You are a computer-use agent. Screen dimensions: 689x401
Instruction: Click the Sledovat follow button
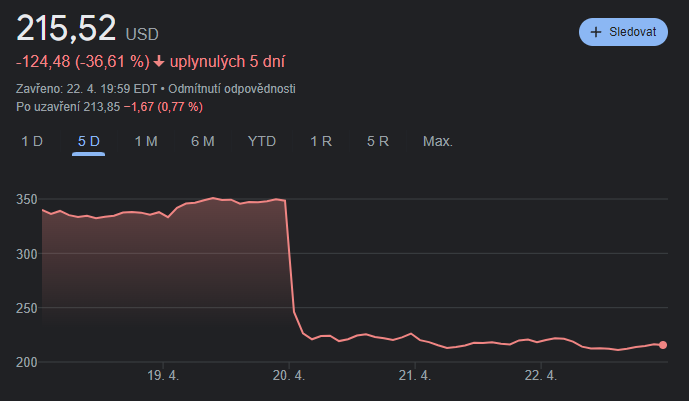click(623, 32)
